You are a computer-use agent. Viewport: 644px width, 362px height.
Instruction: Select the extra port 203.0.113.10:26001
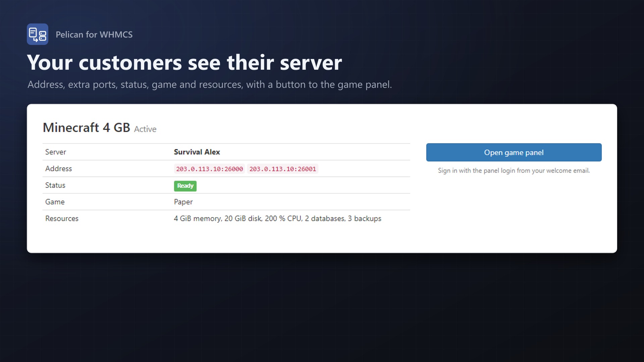click(x=283, y=169)
